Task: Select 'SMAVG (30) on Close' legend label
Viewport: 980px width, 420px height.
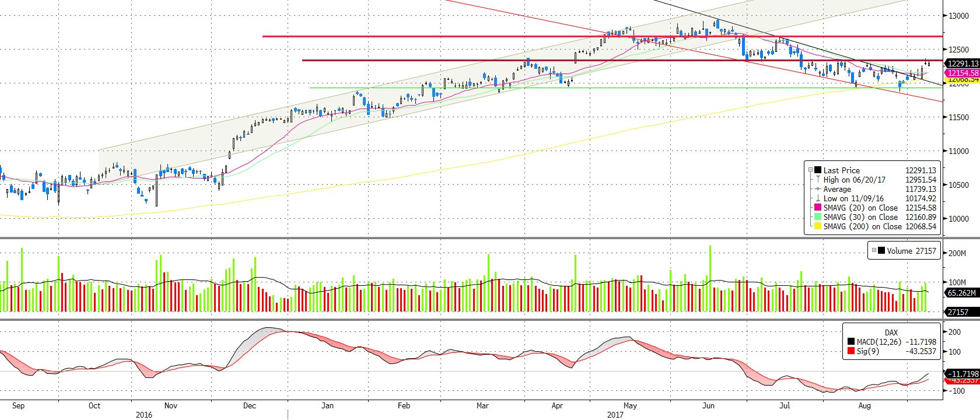Action: (x=860, y=217)
